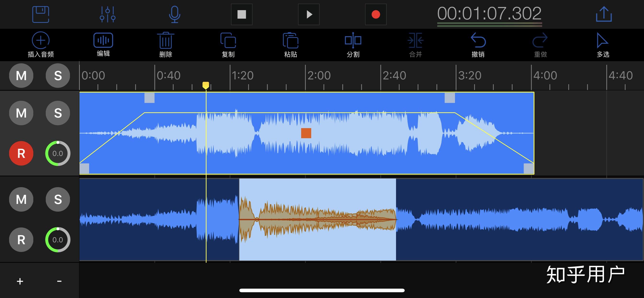Start playback with the play button
Viewport: 644px width, 298px height.
point(309,15)
